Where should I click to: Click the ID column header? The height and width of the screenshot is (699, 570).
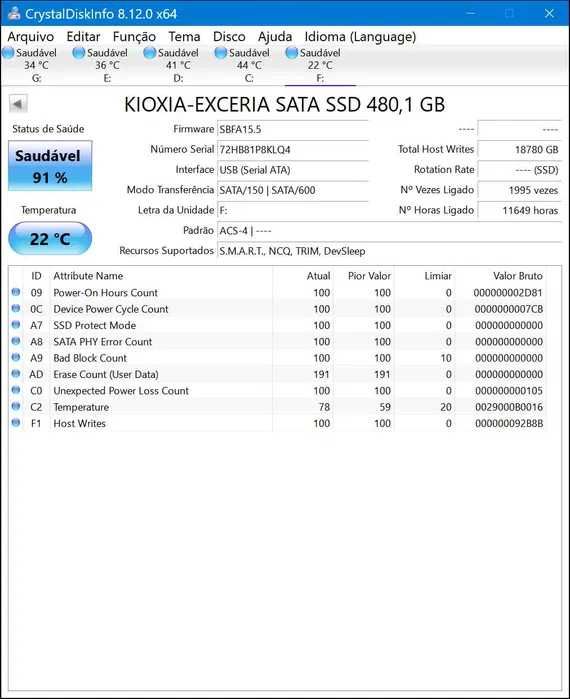coord(36,276)
